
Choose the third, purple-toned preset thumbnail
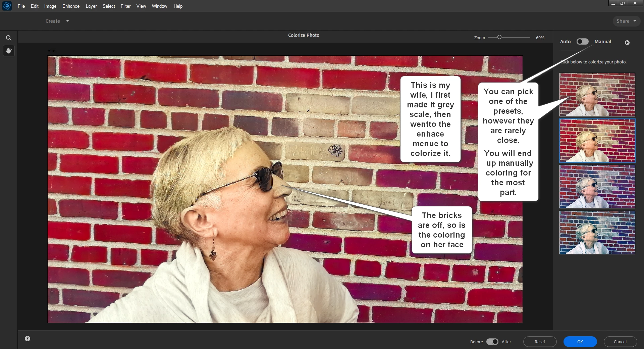pyautogui.click(x=597, y=187)
